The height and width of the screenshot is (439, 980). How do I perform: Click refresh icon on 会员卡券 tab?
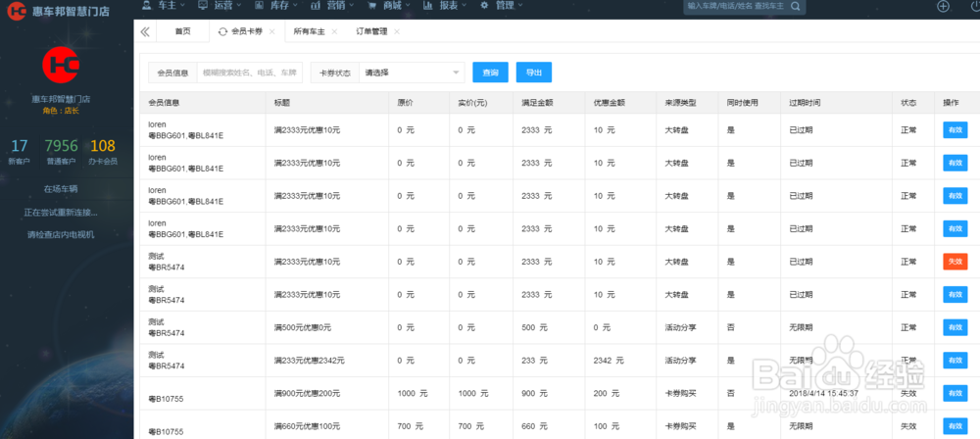(222, 32)
